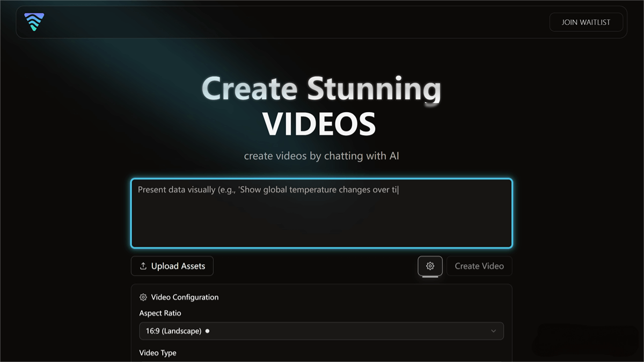Click the upload arrow icon
Screen dimensions: 644x362
pos(143,266)
